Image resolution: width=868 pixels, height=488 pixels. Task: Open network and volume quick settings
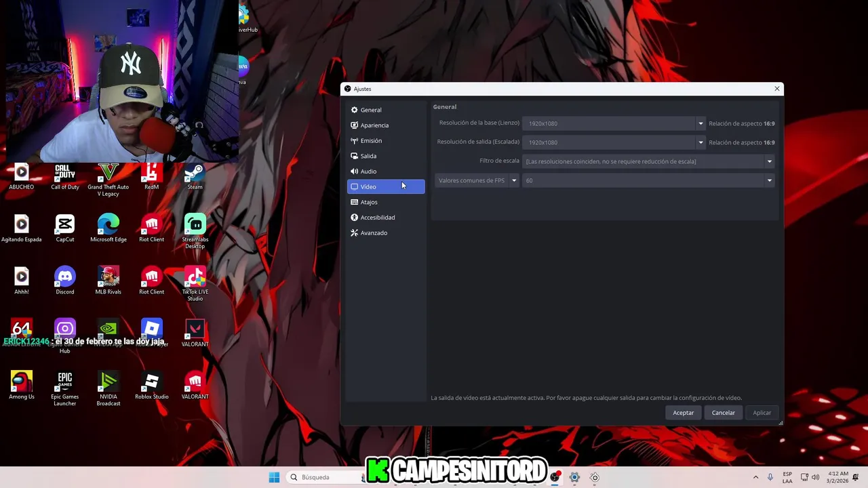(810, 477)
